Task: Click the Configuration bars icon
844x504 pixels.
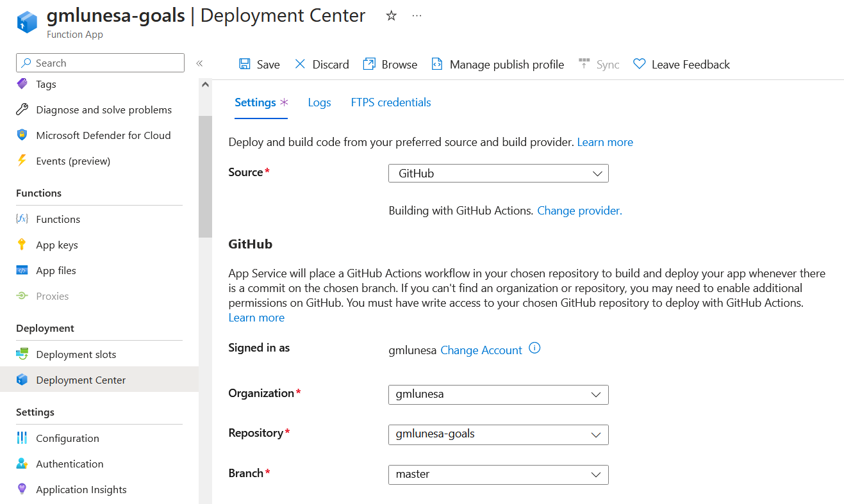Action: pos(22,438)
